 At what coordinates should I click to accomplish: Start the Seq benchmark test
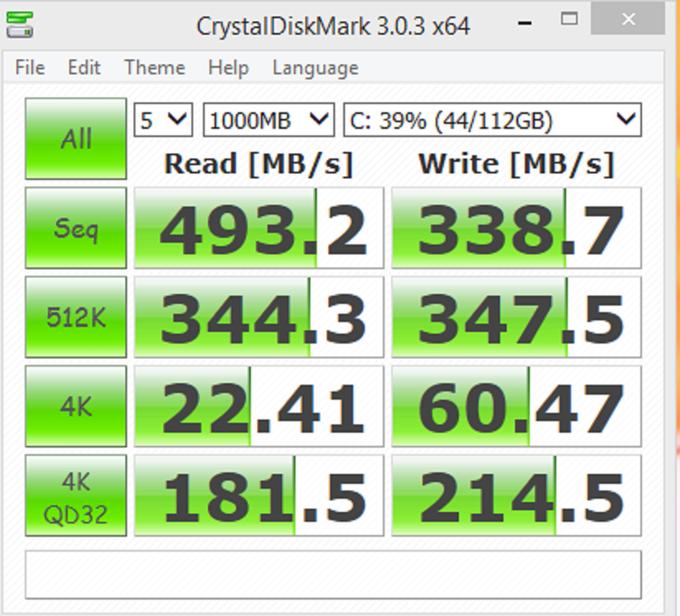[76, 228]
